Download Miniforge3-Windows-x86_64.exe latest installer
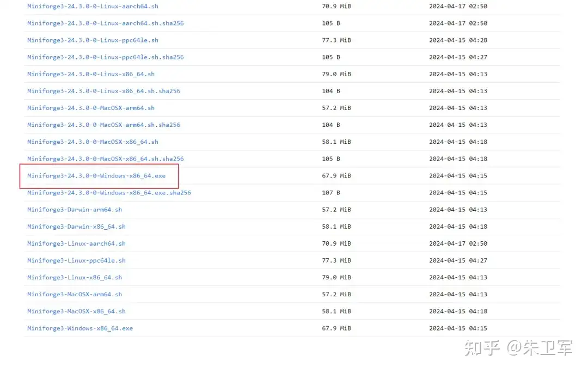 coord(80,328)
